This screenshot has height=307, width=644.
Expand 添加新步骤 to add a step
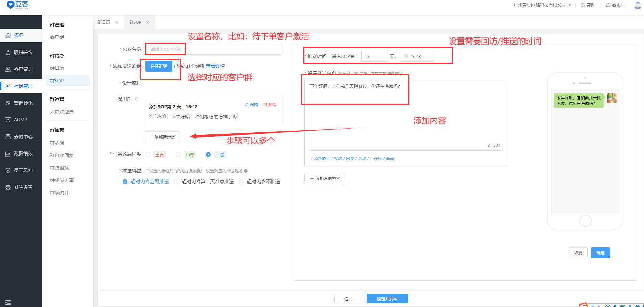click(x=162, y=137)
